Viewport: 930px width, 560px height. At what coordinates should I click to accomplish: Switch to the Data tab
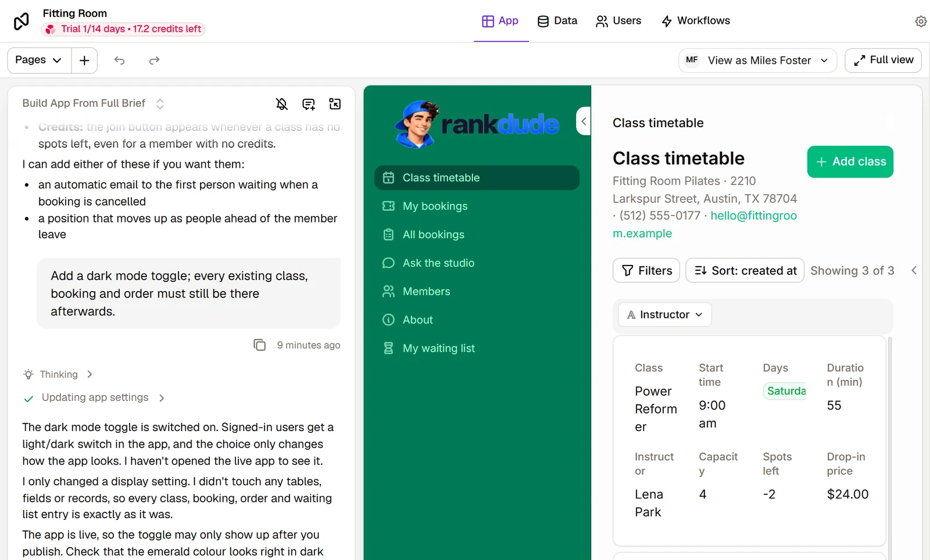coord(557,21)
